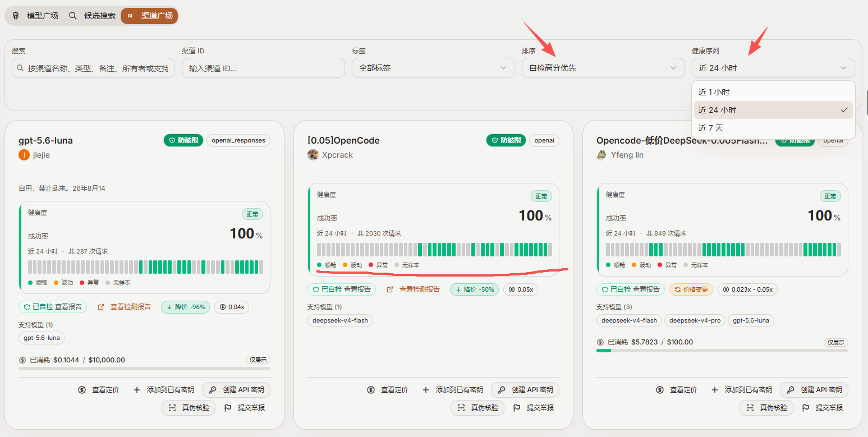Click the $5.7823 spent amount text
The image size is (868, 437).
[645, 342]
